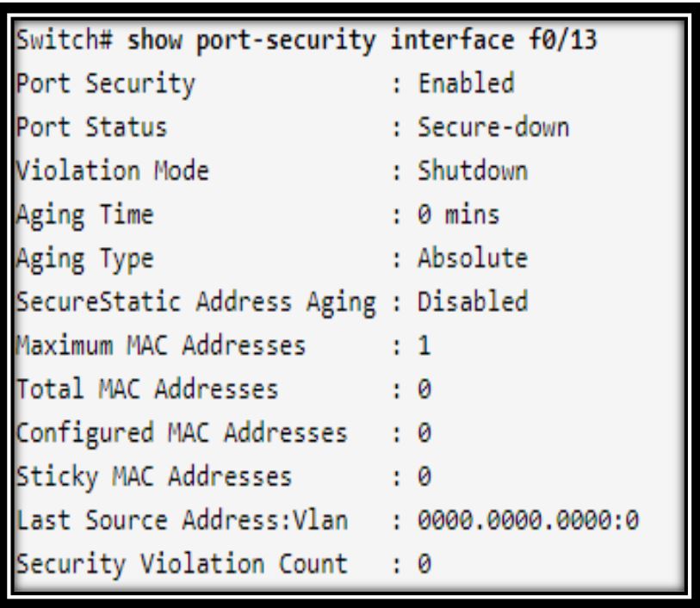Select the Maximum MAC Addresses value 1

pyautogui.click(x=424, y=345)
